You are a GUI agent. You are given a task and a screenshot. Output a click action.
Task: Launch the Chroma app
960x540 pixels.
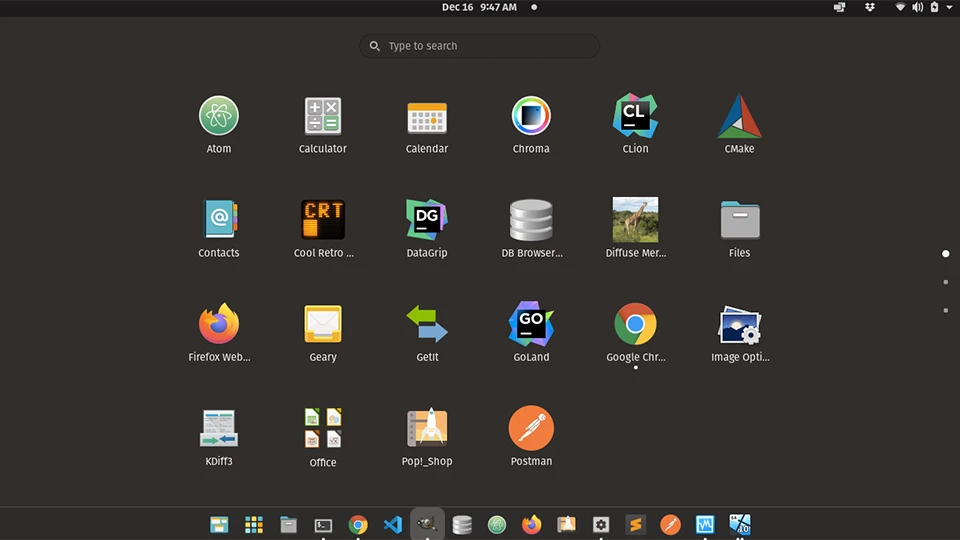coord(531,117)
